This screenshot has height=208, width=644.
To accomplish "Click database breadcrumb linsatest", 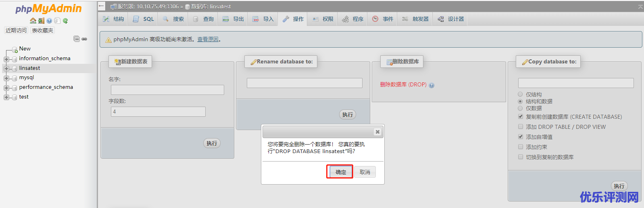I will [x=211, y=6].
